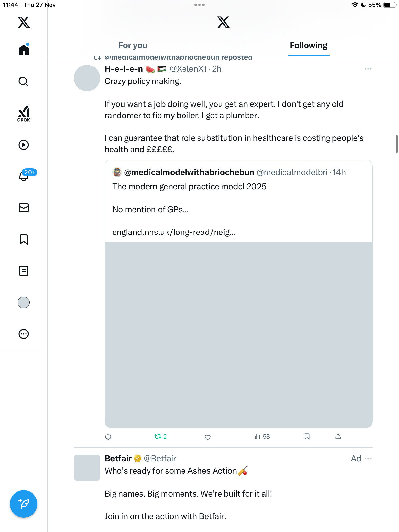Viewport: 399px width, 532px height.
Task: Open the video play icon in sidebar
Action: coord(24,145)
